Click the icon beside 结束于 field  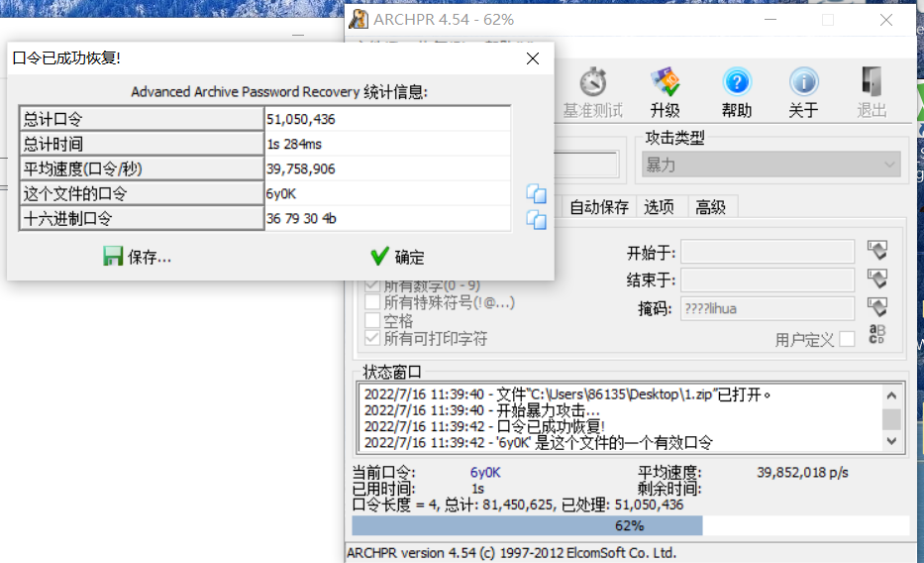pyautogui.click(x=877, y=279)
